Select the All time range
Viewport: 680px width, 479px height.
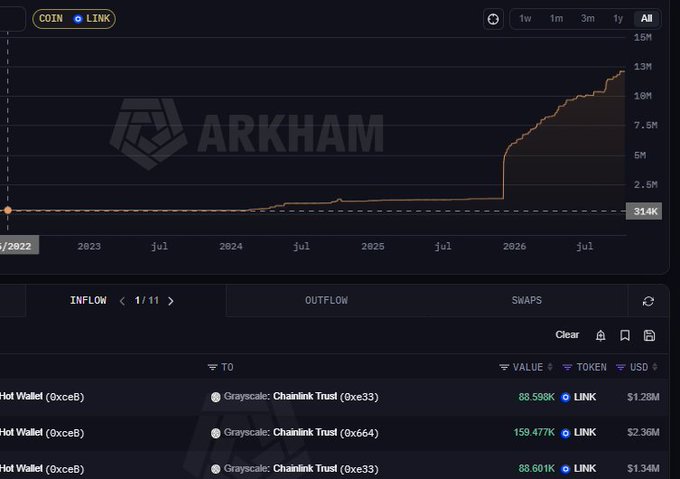coord(646,19)
